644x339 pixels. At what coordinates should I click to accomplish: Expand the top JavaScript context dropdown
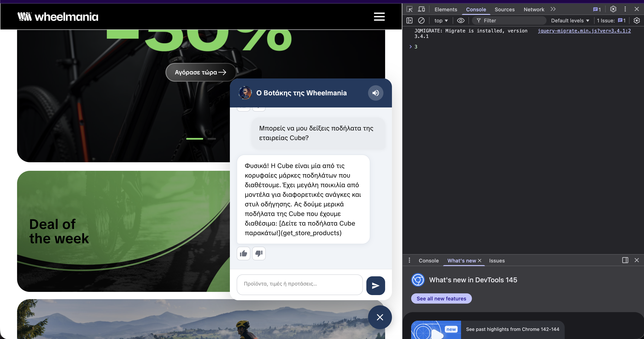441,20
